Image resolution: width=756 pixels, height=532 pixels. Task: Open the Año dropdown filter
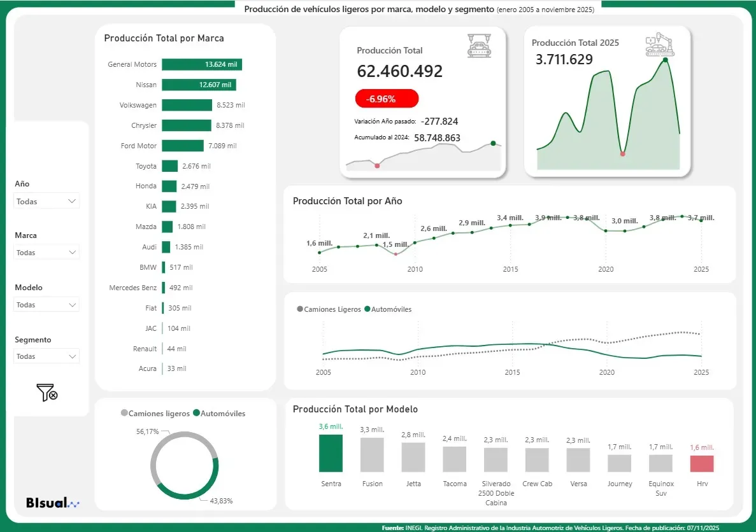tap(46, 201)
